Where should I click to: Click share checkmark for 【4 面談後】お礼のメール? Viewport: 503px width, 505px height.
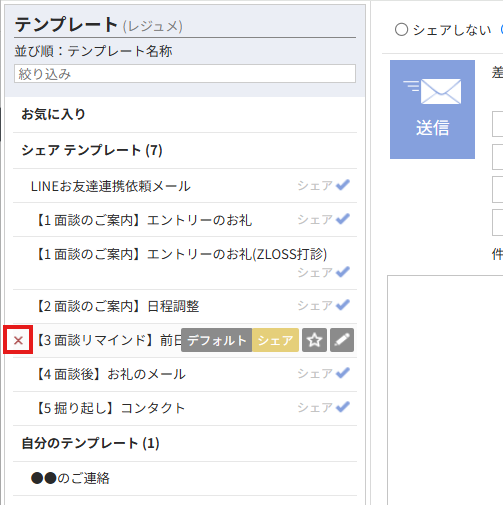click(x=343, y=373)
